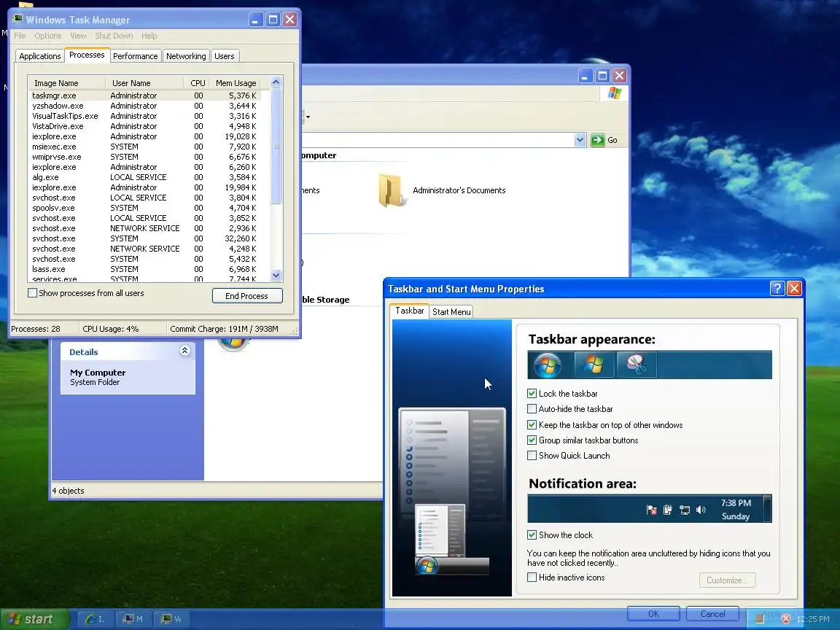Sort by CPU column header
The height and width of the screenshot is (630, 840).
coord(195,83)
